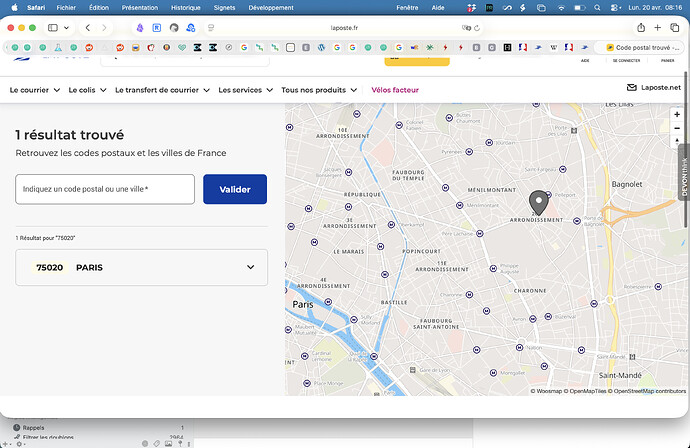Open the Dropbox menu bar icon
The height and width of the screenshot is (448, 690).
pos(472,7)
